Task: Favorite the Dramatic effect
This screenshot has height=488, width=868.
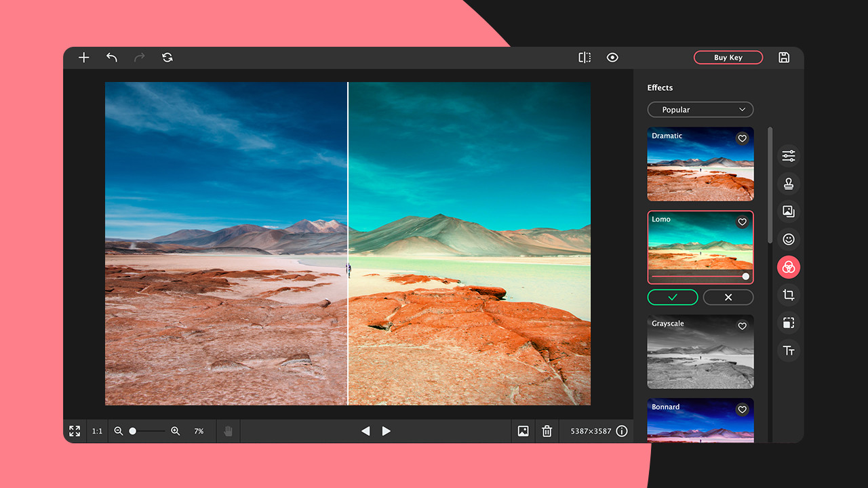Action: click(x=742, y=138)
